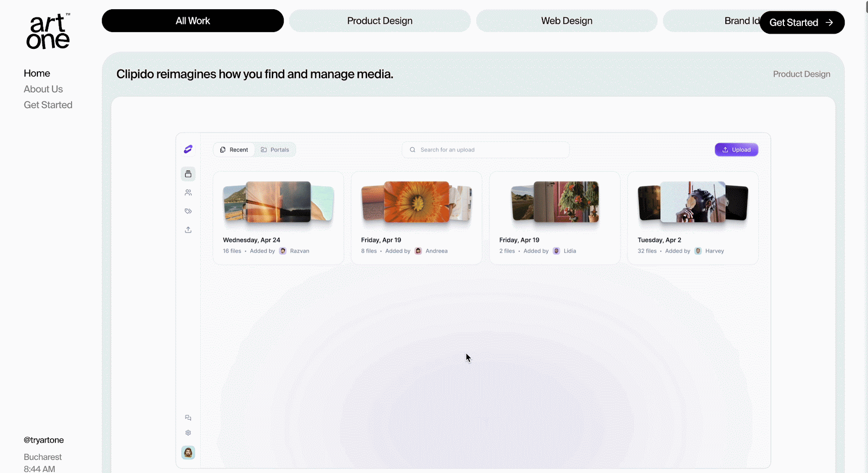868x473 pixels.
Task: Click the name Razvan
Action: click(299, 251)
